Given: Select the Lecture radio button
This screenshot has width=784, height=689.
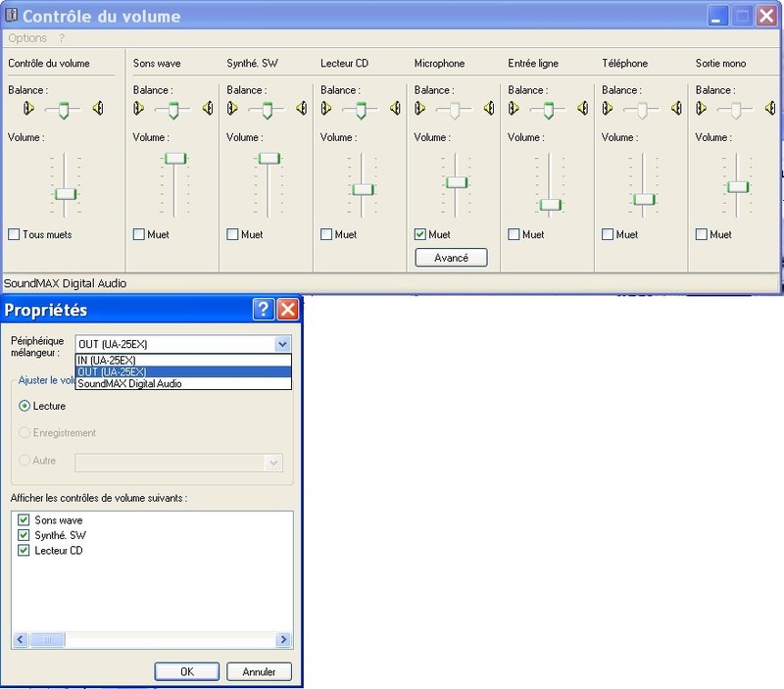Looking at the screenshot, I should click(24, 406).
